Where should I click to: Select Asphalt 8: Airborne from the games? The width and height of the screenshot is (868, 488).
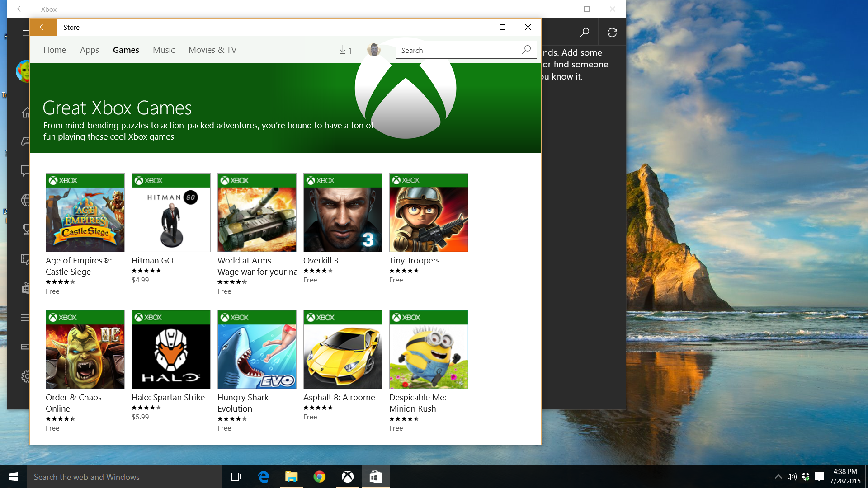pos(342,349)
